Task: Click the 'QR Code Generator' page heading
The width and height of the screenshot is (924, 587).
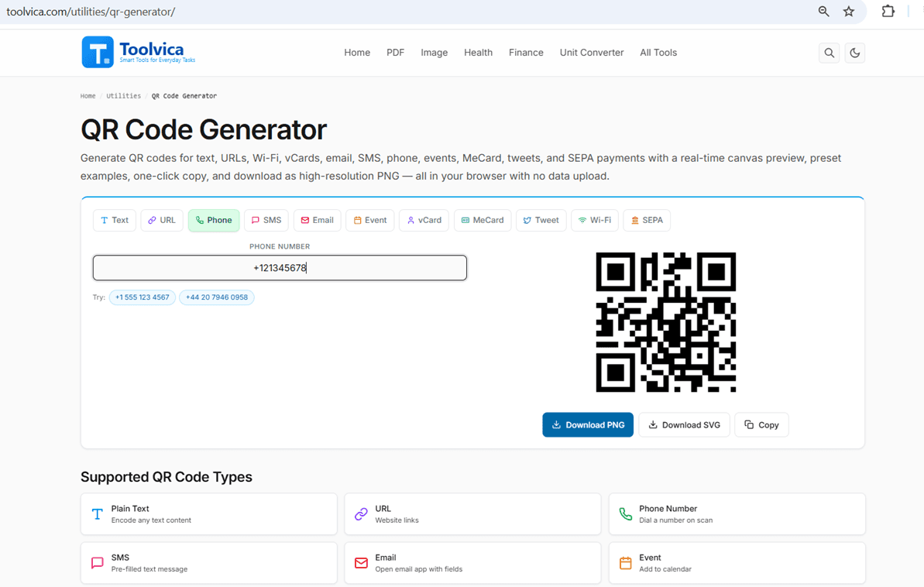Action: pos(203,129)
